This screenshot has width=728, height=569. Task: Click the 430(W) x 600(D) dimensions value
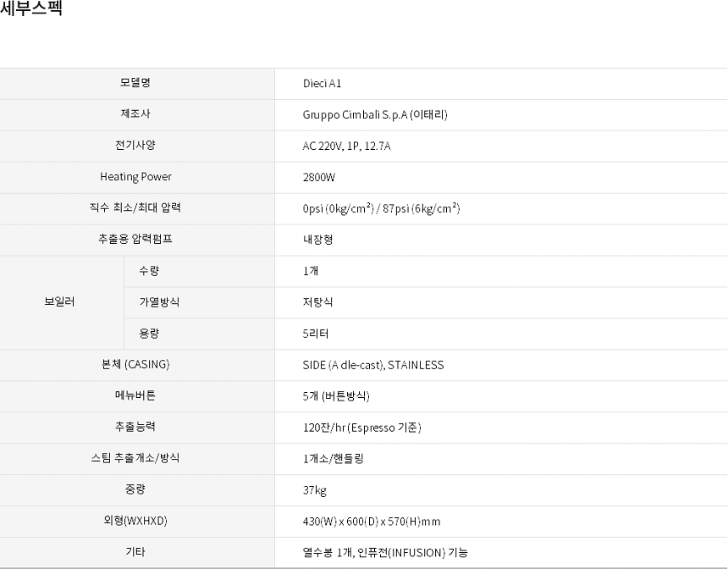click(372, 522)
